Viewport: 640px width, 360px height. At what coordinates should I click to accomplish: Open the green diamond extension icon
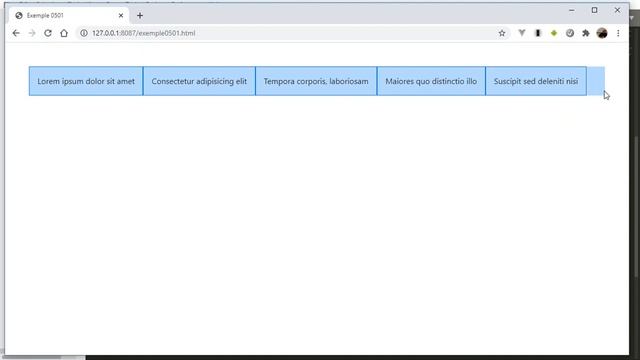pyautogui.click(x=554, y=33)
